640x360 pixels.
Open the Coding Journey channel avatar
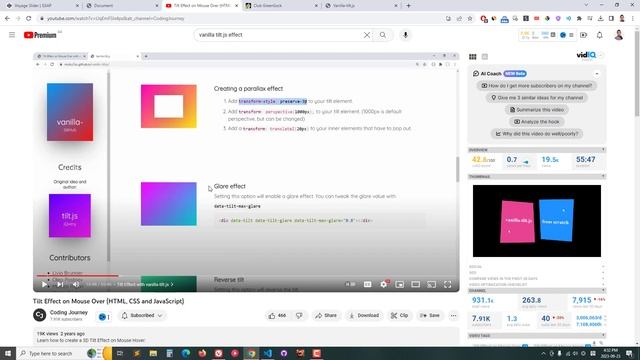click(40, 315)
